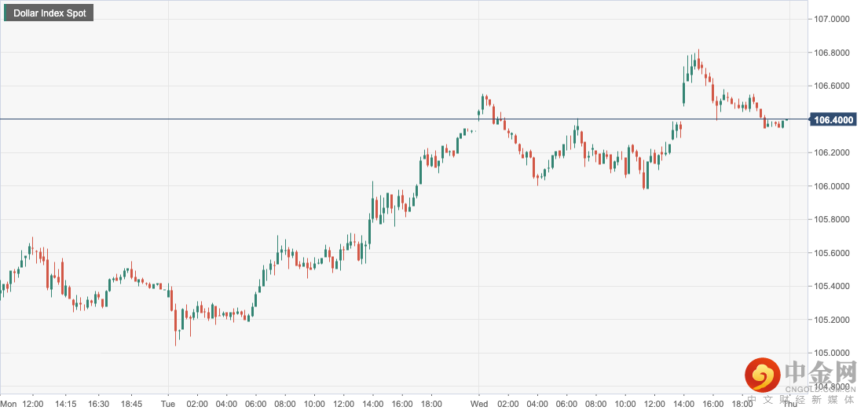Screen dimensions: 868x414
Task: Click the 106.6000 price axis label
Action: coord(833,86)
